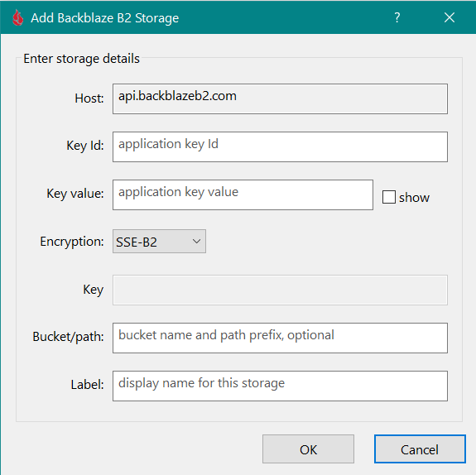Click the 'Encryption:' label

point(72,242)
